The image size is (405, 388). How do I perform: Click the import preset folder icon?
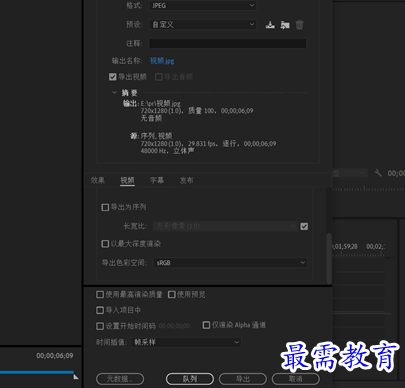[285, 25]
